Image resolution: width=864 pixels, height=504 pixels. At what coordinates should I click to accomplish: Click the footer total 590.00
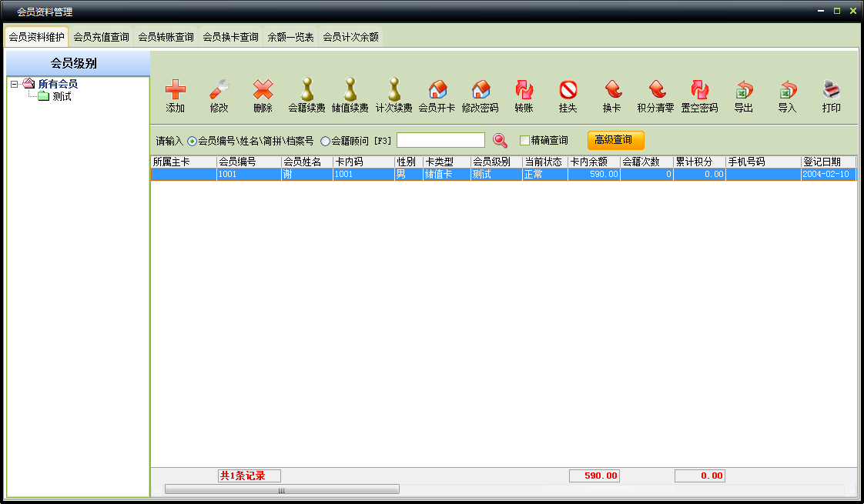tap(594, 476)
